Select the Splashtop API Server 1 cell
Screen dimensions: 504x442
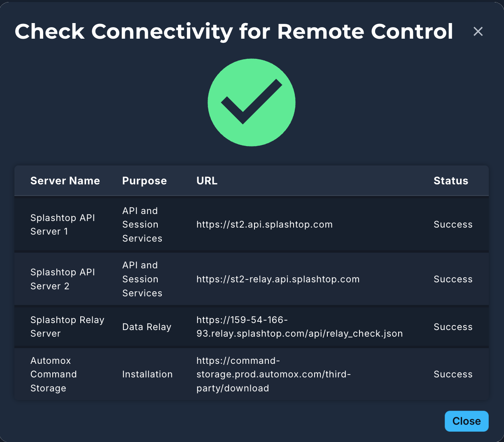(63, 225)
